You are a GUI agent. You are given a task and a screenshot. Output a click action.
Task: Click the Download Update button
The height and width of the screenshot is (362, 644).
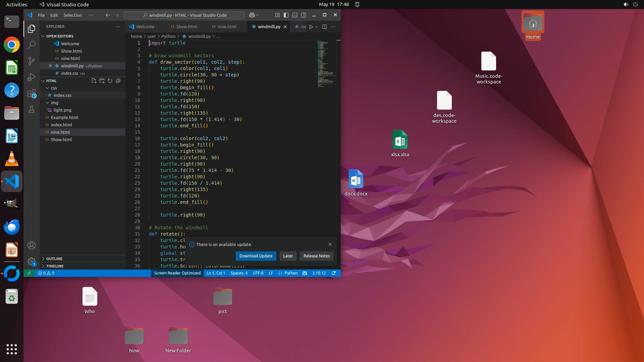(x=256, y=256)
